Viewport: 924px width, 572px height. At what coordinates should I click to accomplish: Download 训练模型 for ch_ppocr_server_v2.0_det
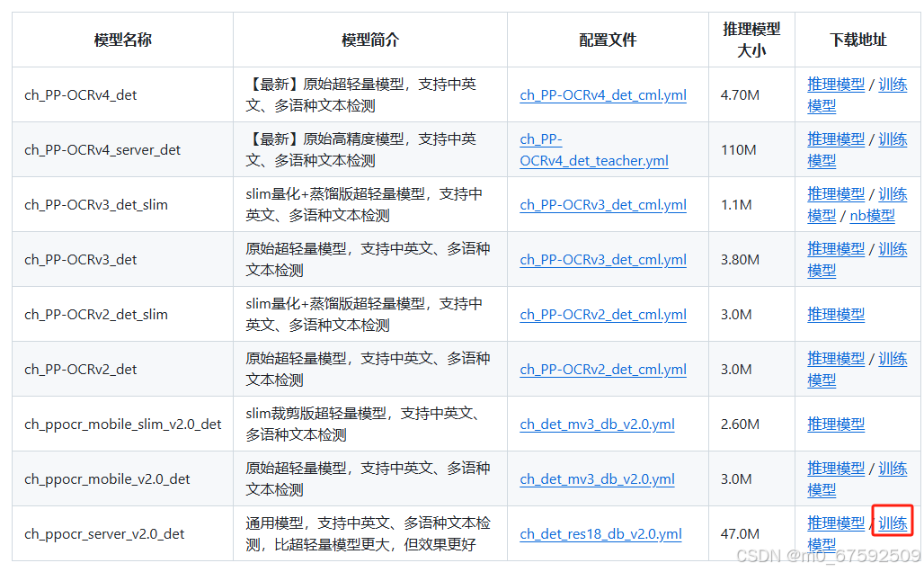click(893, 523)
